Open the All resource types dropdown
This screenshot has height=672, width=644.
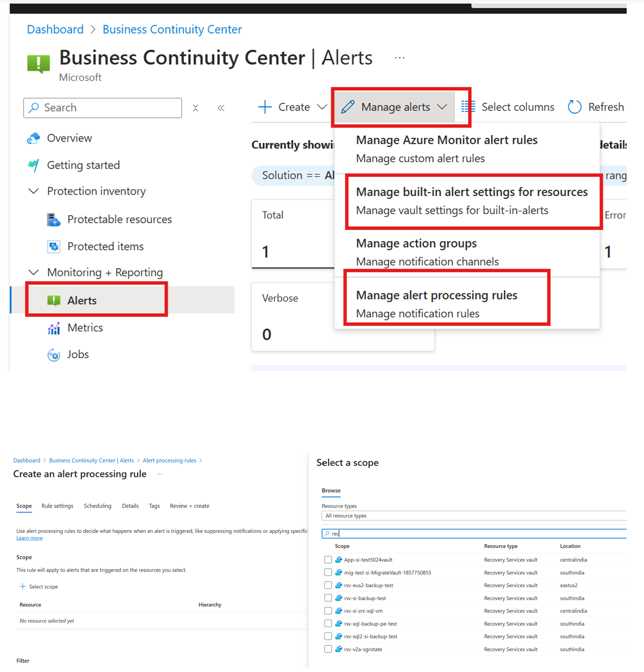[474, 516]
